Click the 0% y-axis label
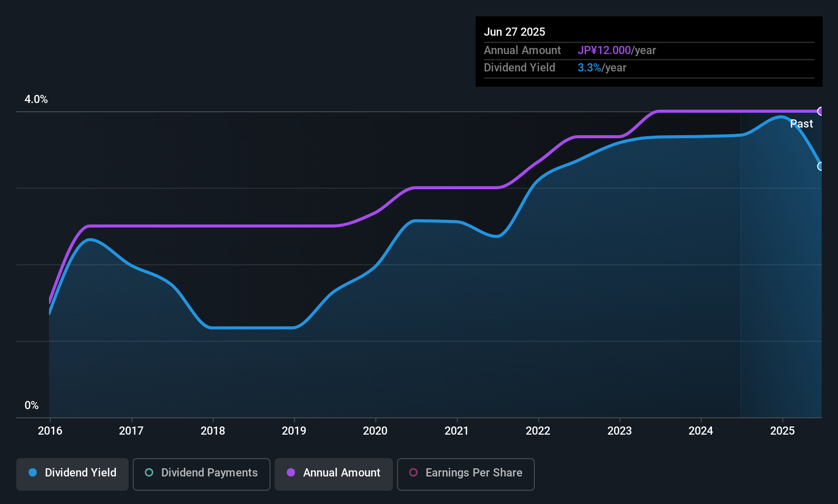Image resolution: width=838 pixels, height=504 pixels. click(x=32, y=405)
